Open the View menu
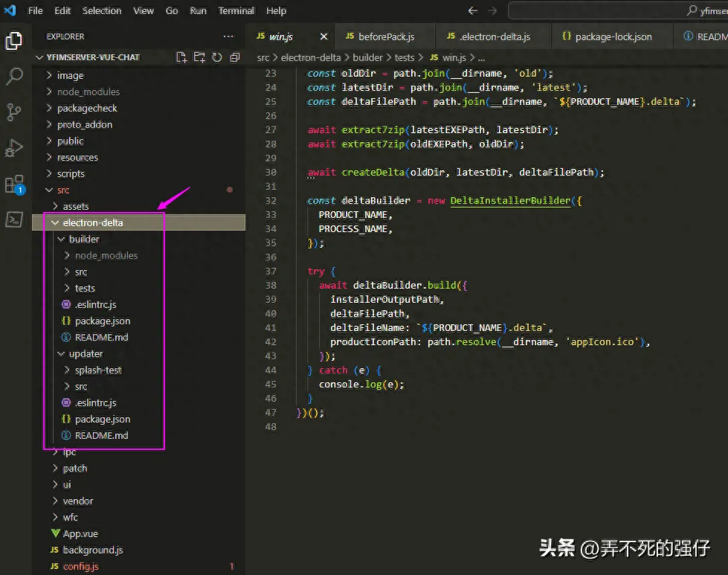The width and height of the screenshot is (728, 575). coord(144,10)
